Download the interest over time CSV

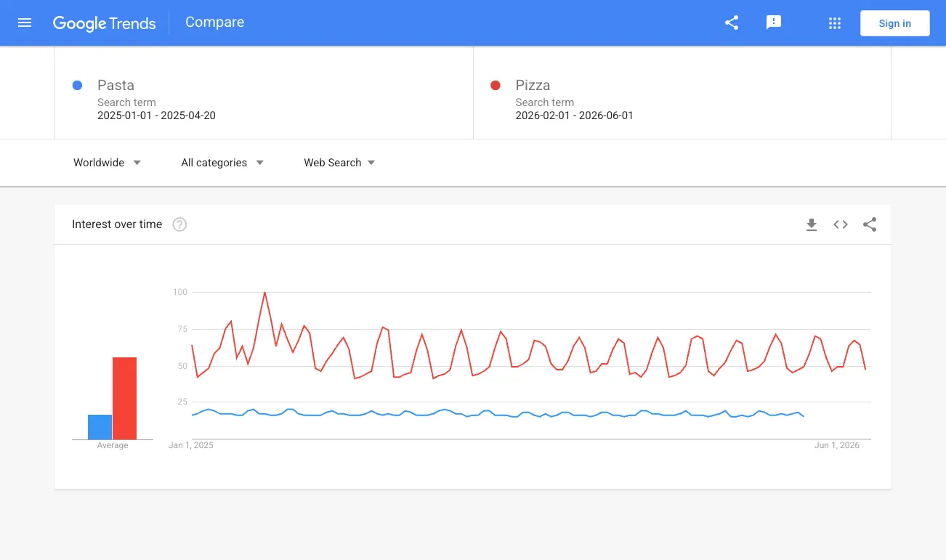[x=812, y=224]
